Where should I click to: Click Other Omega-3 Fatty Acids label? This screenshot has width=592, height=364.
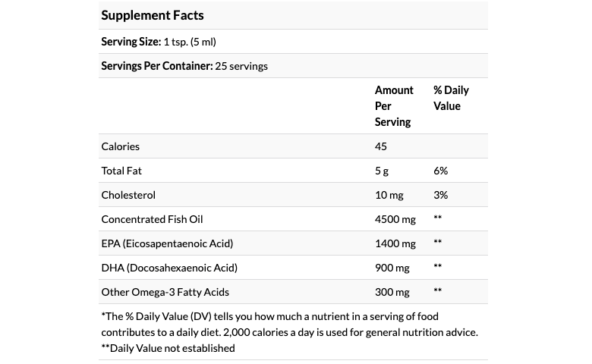[165, 292]
